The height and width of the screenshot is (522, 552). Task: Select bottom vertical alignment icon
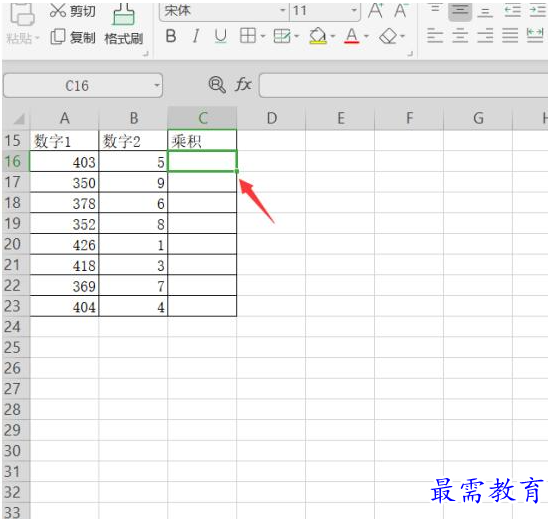click(x=485, y=11)
